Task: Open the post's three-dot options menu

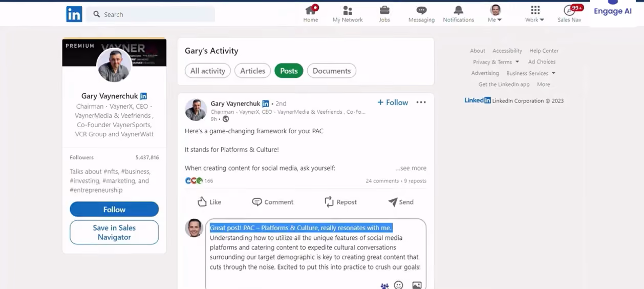Action: pos(421,102)
